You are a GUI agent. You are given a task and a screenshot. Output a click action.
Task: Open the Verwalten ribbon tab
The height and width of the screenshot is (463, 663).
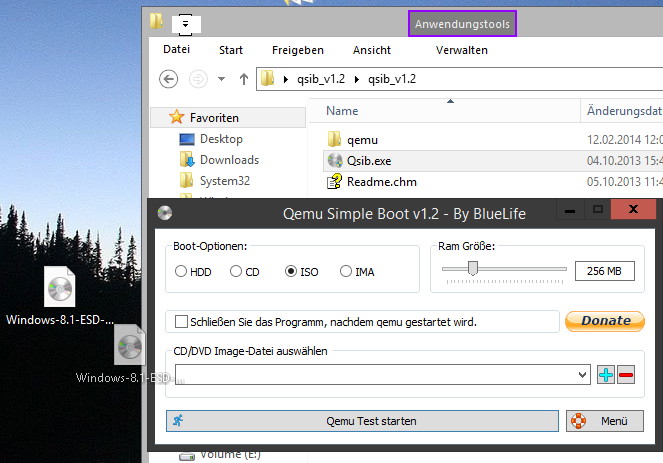462,50
